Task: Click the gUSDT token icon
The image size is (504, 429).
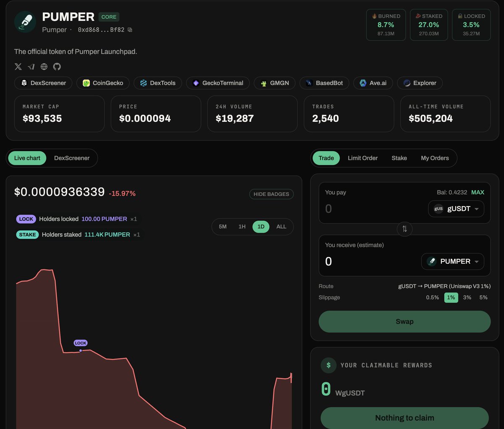Action: (438, 209)
